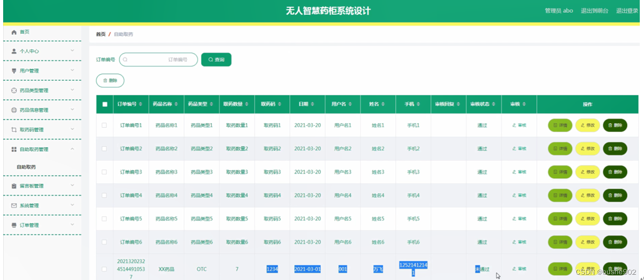644x280 pixels.
Task: Click 详情 button in 订单编号4 row
Action: (x=560, y=195)
